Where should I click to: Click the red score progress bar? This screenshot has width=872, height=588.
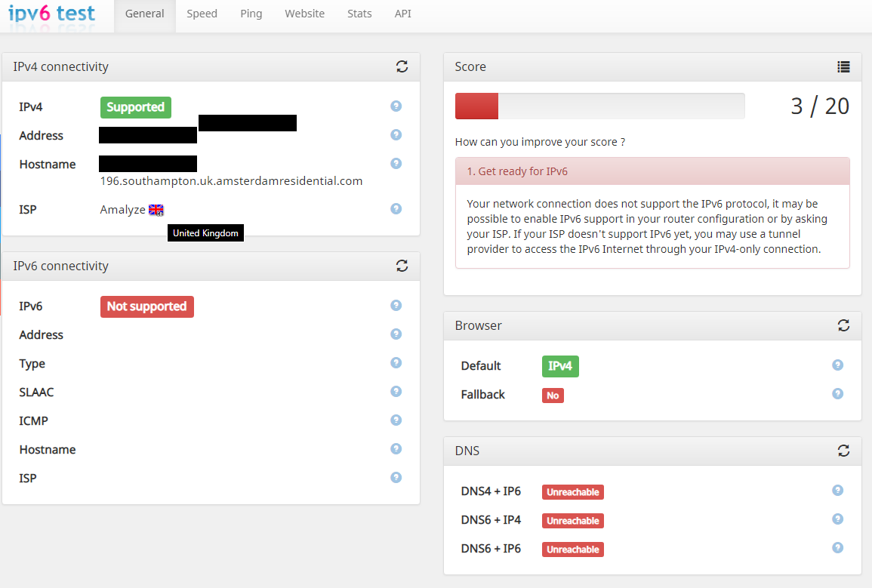coord(476,106)
